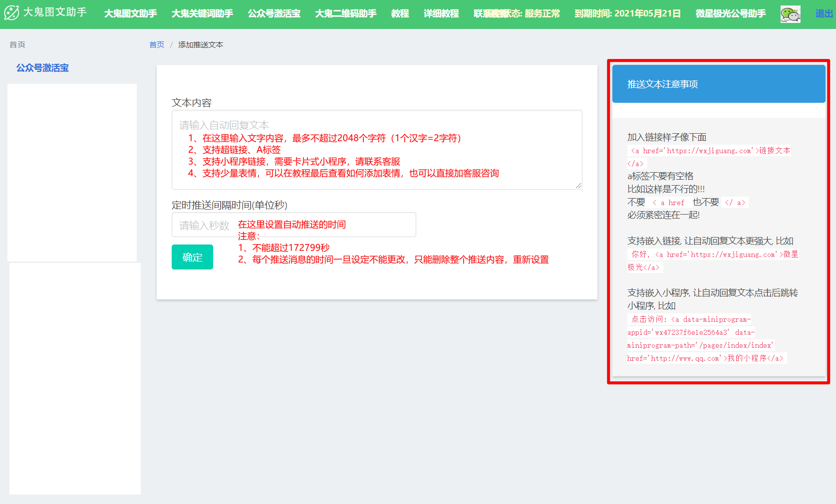Open 大鬼二维码助手 menu item

click(346, 13)
